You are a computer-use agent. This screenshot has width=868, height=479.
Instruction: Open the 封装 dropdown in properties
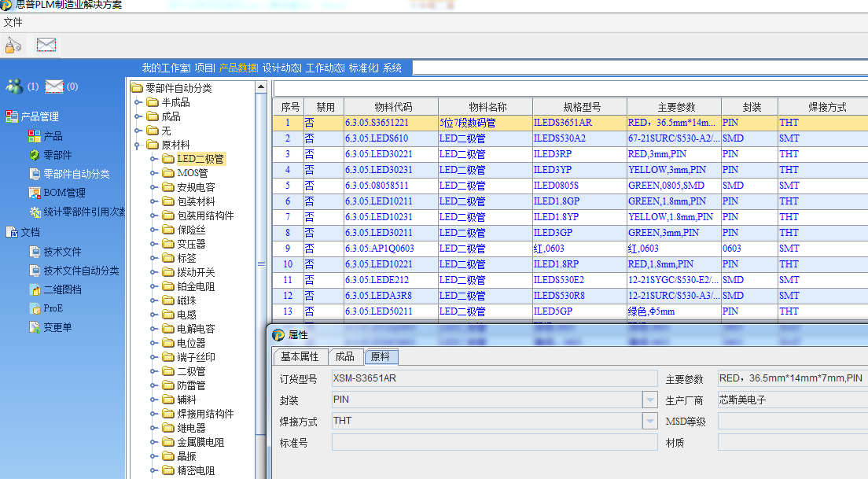pyautogui.click(x=649, y=400)
